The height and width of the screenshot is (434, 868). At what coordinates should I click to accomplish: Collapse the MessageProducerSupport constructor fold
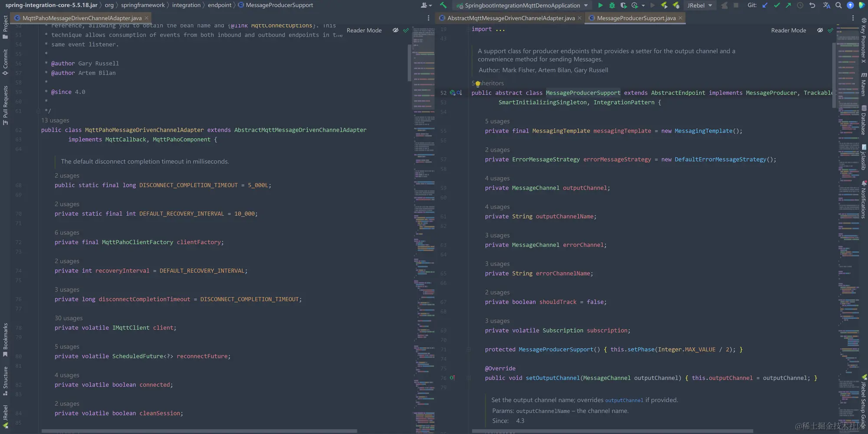click(x=469, y=349)
